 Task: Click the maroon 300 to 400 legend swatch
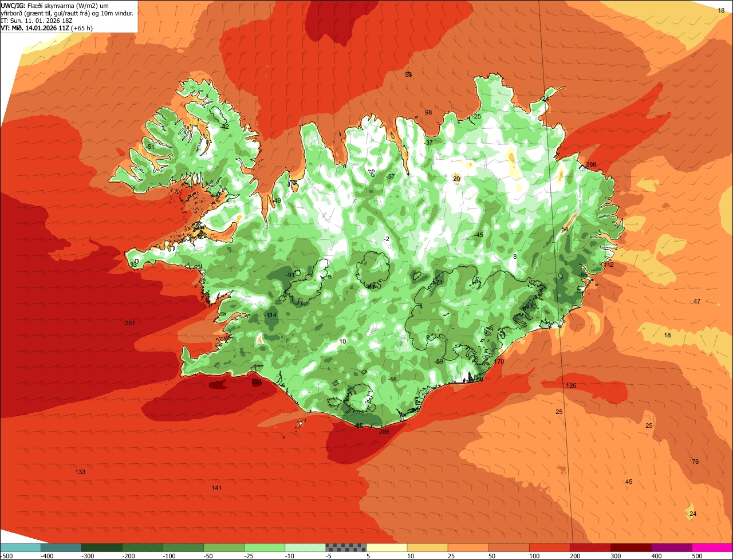(x=631, y=547)
